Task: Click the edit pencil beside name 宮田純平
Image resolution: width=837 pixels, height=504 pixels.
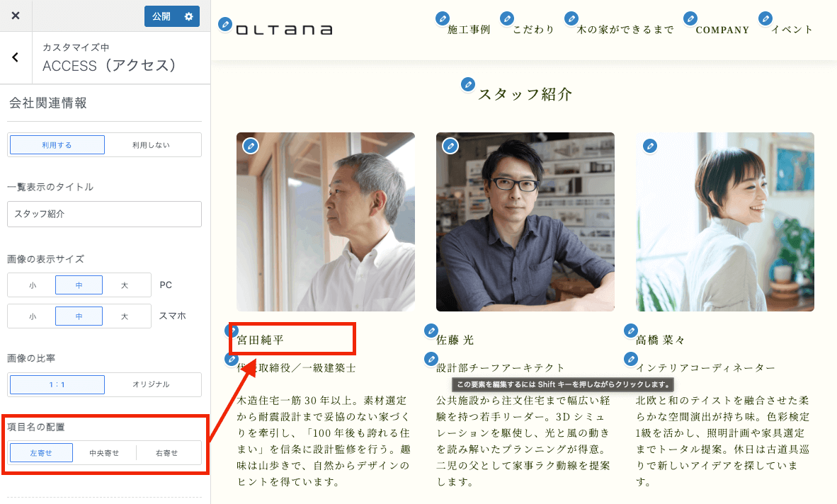Action: 231,331
